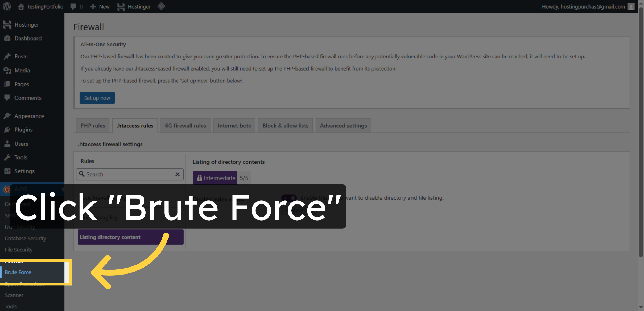The image size is (644, 311).
Task: Open the comments icon in the admin bar
Action: [x=73, y=6]
